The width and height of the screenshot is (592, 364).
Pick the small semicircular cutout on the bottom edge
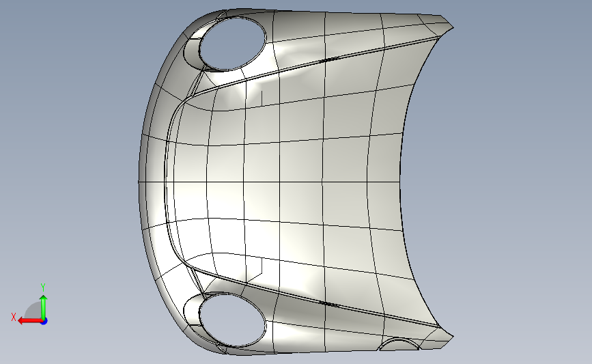399,344
